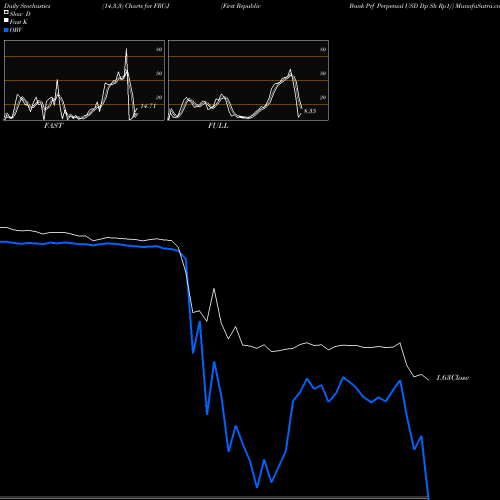The width and height of the screenshot is (500, 500).
Task: Click the 'FULL' chart label
Action: coord(218,126)
